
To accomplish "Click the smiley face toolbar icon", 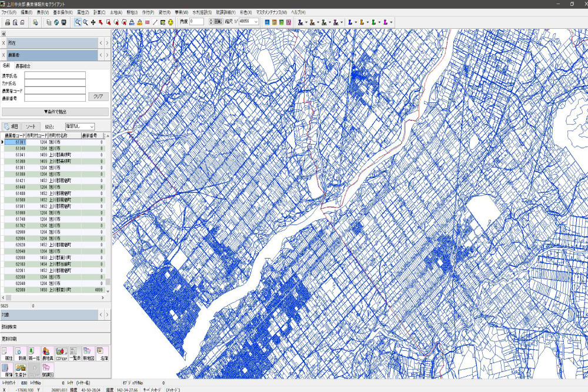I will click(x=171, y=22).
